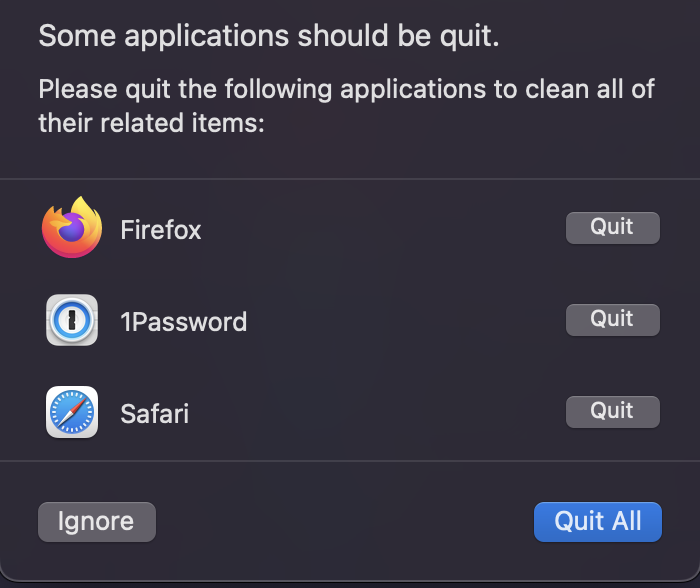Click the Safari compass icon
Image resolution: width=700 pixels, height=588 pixels.
[x=72, y=412]
